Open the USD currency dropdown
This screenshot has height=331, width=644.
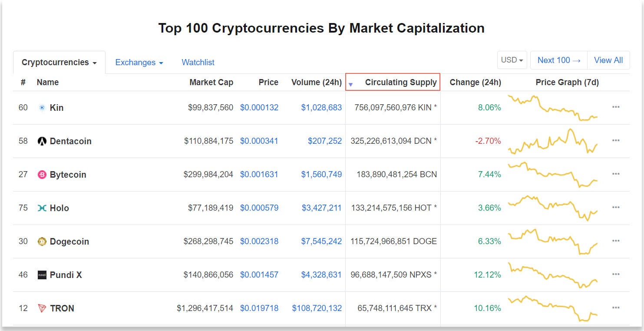[512, 60]
